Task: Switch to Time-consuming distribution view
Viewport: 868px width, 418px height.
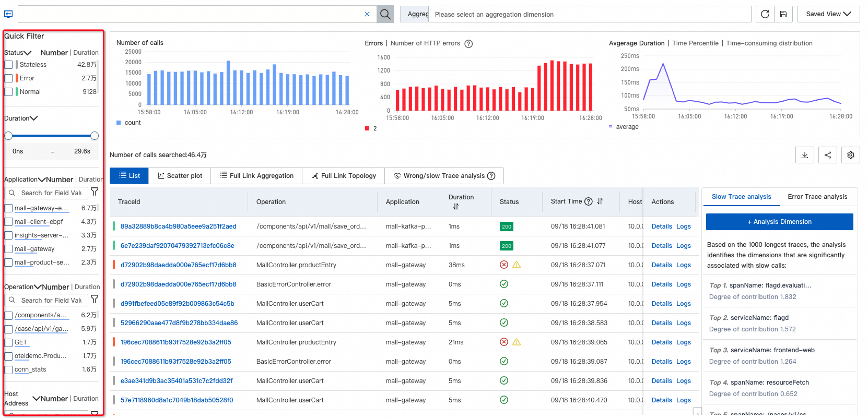Action: pyautogui.click(x=769, y=43)
